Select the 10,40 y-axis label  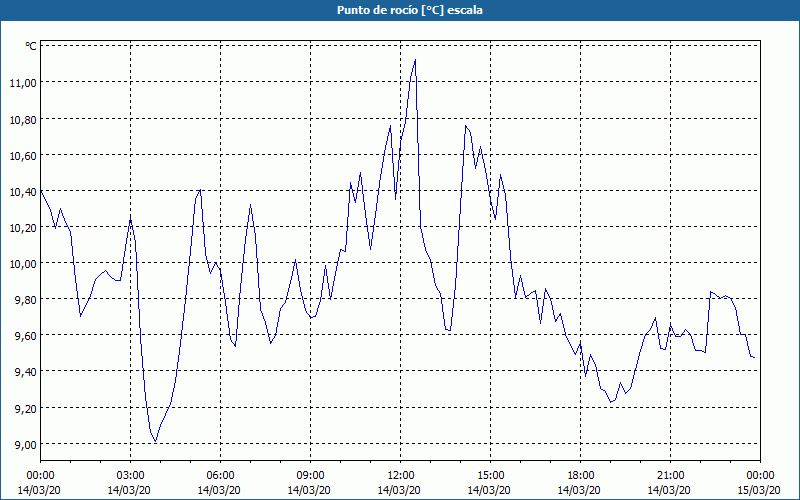pos(23,191)
